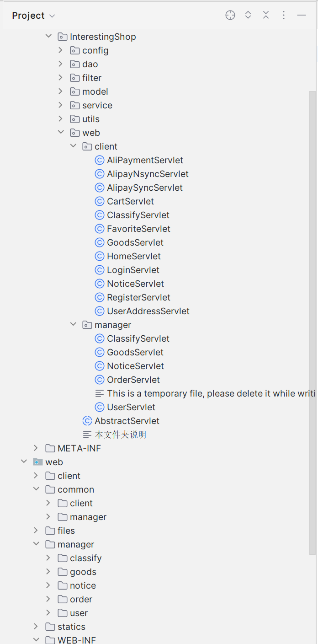Expand the statics folder
Viewport: 318px width, 644px height.
pos(36,627)
